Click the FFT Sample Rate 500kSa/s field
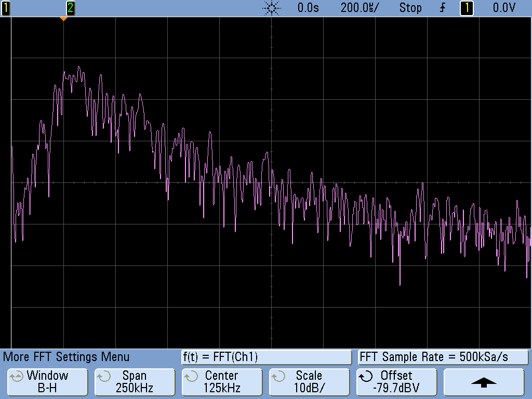532x399 pixels. click(x=443, y=357)
